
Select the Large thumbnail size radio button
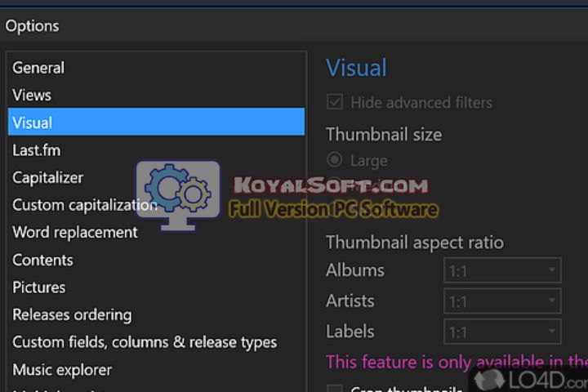point(335,160)
